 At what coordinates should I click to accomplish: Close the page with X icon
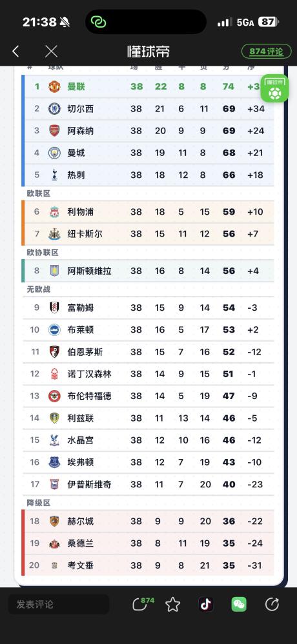pyautogui.click(x=51, y=52)
